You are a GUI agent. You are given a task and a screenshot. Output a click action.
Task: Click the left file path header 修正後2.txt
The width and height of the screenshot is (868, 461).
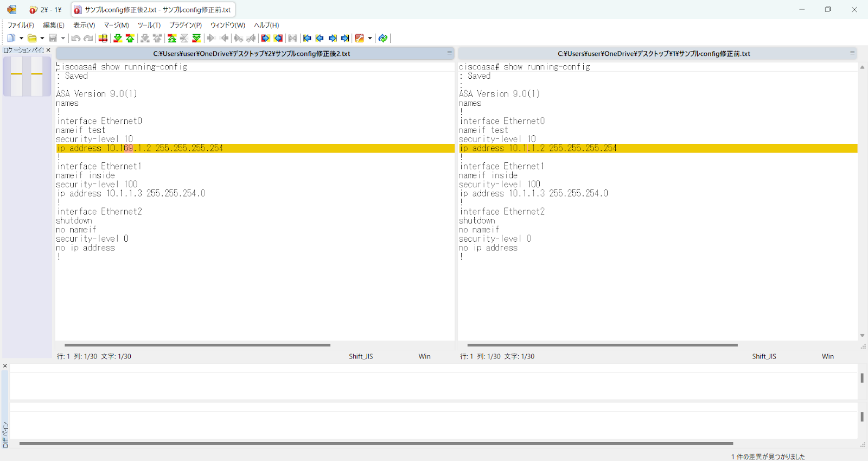(251, 54)
